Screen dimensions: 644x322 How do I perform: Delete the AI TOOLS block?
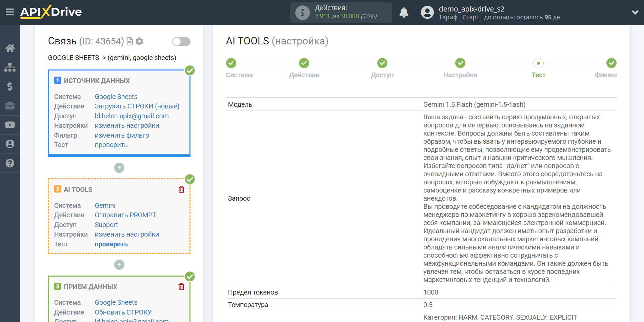point(181,189)
